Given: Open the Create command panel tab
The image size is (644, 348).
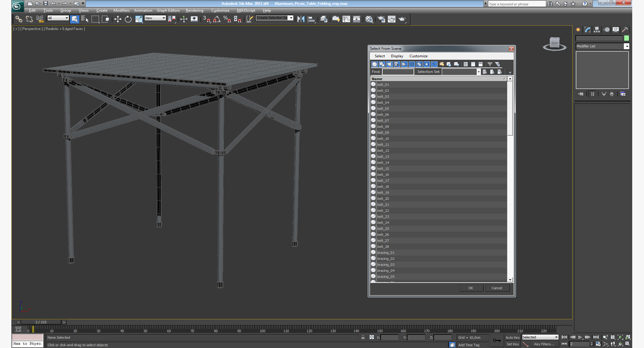Looking at the screenshot, I should click(x=578, y=30).
